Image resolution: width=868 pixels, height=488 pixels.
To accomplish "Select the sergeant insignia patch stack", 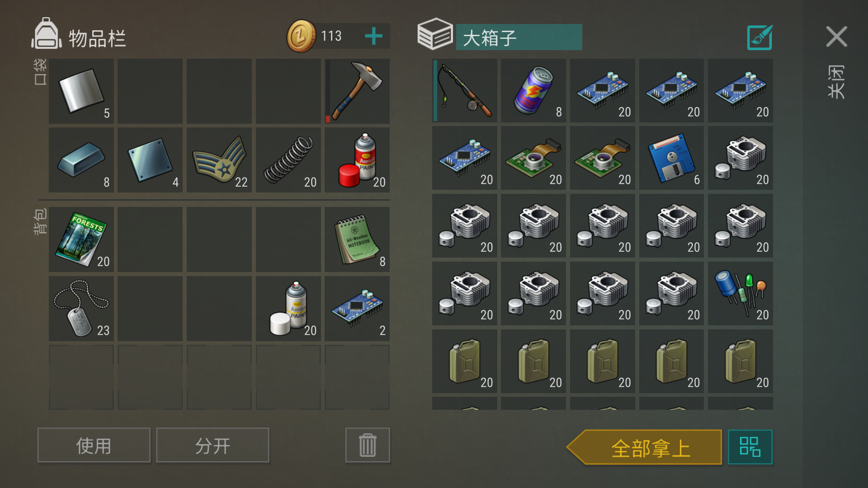I will tap(219, 160).
